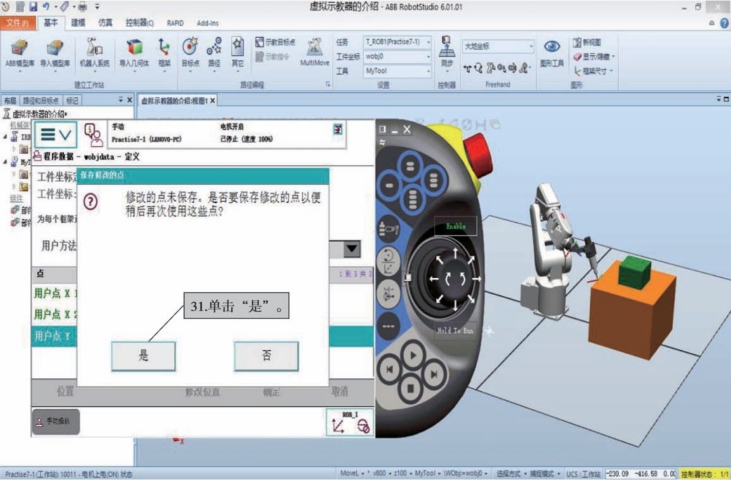Click the 控制器状态 controller status indicator
Viewport: 731px width, 480px height.
click(704, 474)
